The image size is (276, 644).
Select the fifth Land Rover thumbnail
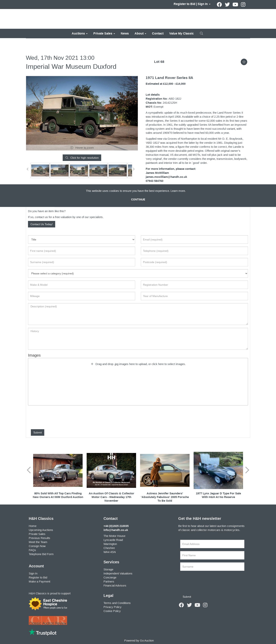coord(117,170)
